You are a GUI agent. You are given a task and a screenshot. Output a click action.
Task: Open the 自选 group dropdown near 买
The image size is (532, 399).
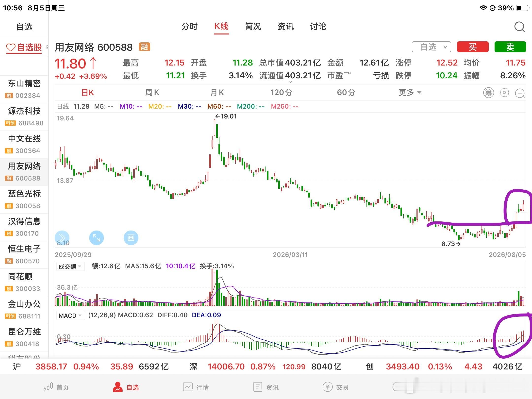click(x=432, y=47)
